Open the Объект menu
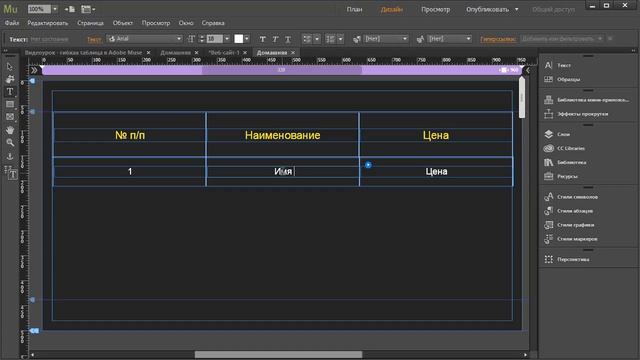The width and height of the screenshot is (640, 360). [122, 23]
